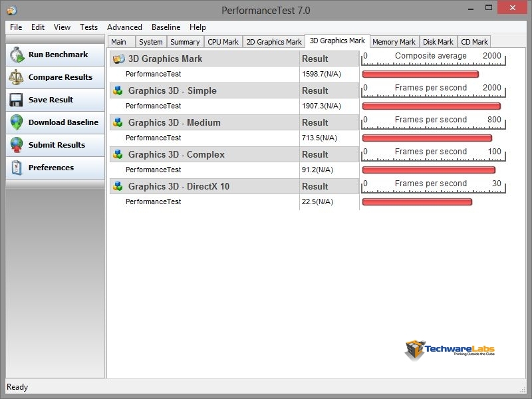Switch to the Disk Mark tab
The image size is (532, 399).
point(438,42)
